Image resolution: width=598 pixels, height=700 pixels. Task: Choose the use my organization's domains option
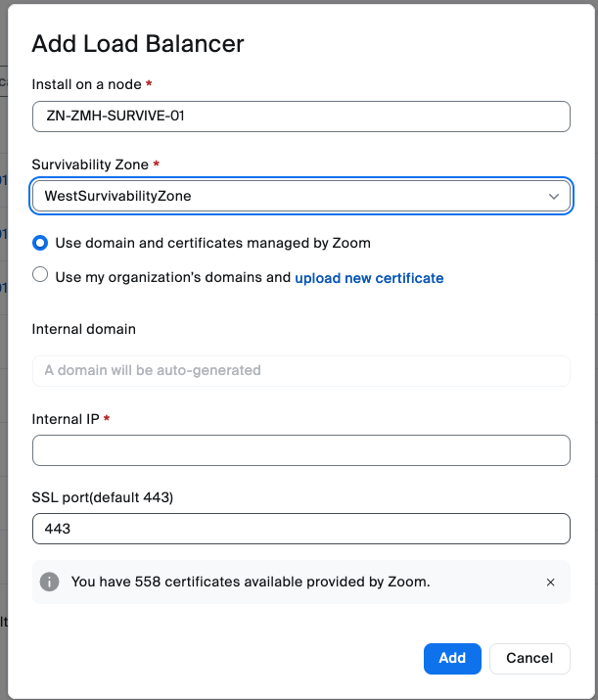40,276
